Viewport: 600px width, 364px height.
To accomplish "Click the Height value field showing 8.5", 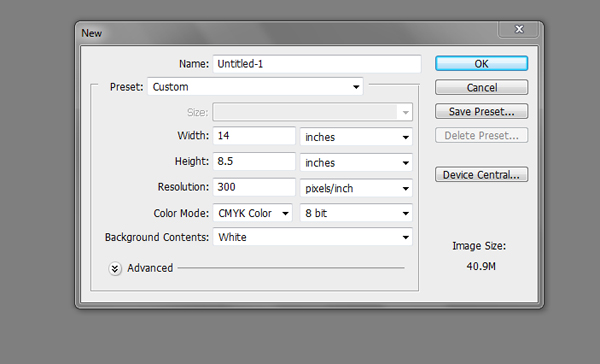I will pos(254,161).
